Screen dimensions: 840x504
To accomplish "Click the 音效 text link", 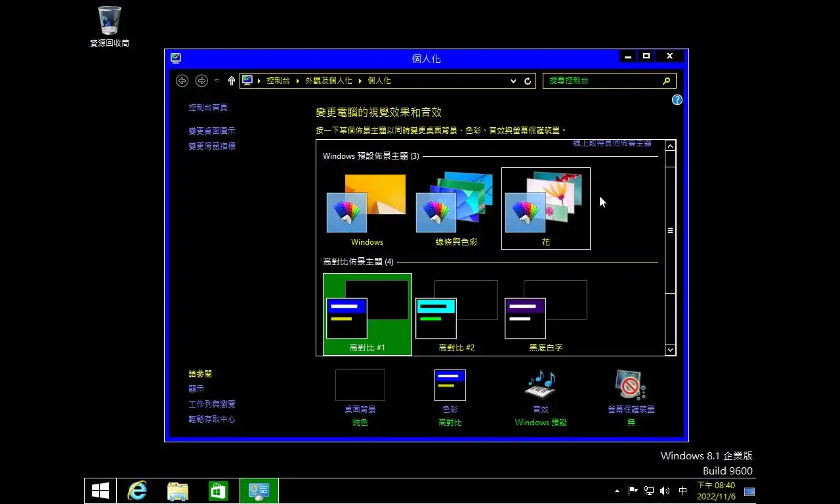I will coord(541,409).
